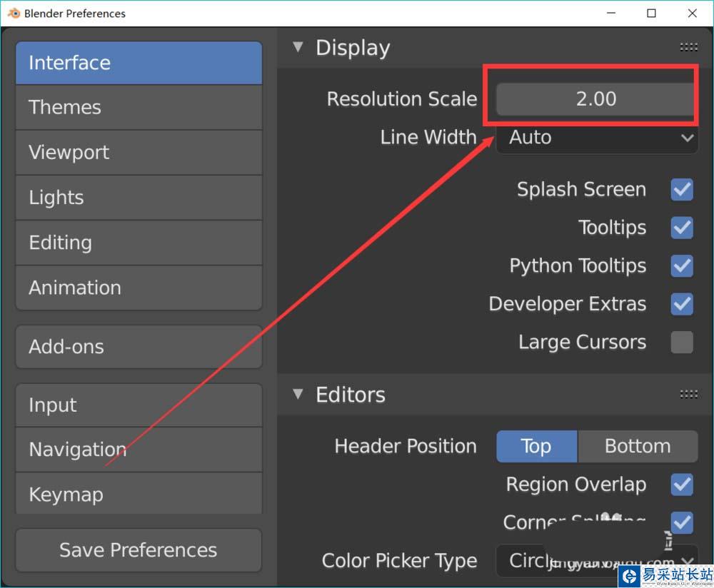Go to the Lights tab
This screenshot has width=714, height=588.
click(139, 198)
